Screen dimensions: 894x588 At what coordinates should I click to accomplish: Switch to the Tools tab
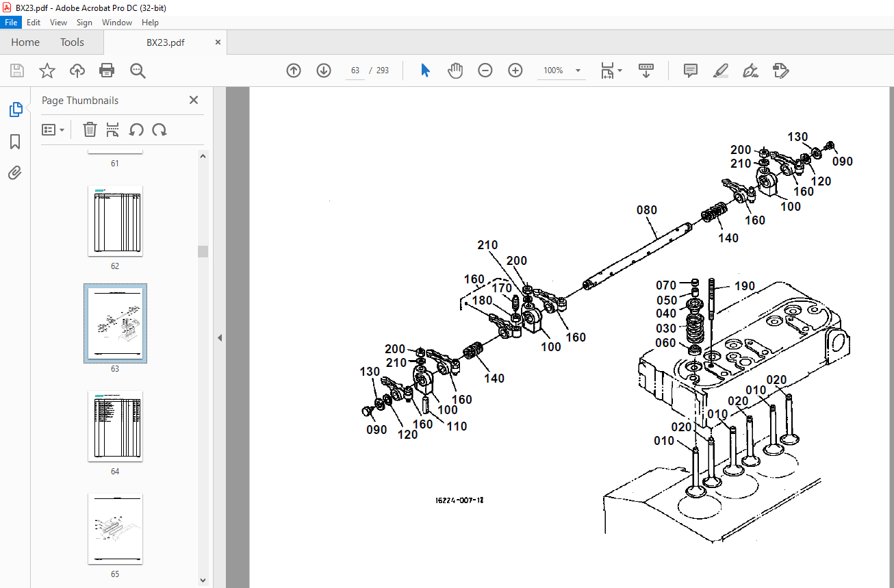point(72,42)
